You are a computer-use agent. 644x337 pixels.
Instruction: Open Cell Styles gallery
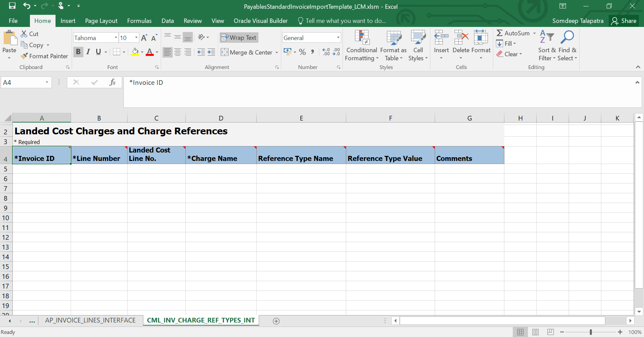click(418, 45)
